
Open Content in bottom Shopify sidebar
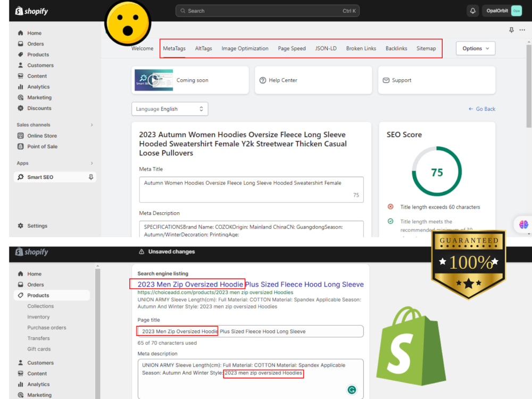(x=37, y=373)
